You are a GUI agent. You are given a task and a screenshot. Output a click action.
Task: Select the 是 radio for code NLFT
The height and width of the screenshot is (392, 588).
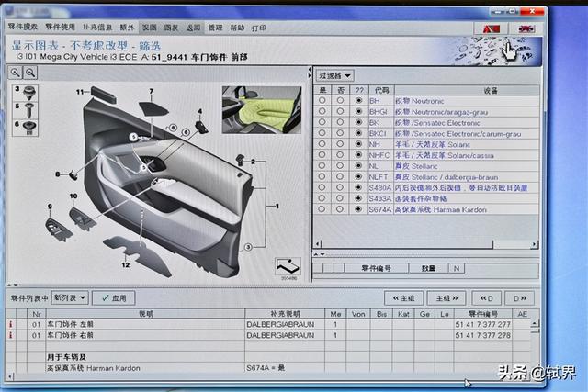pyautogui.click(x=322, y=176)
